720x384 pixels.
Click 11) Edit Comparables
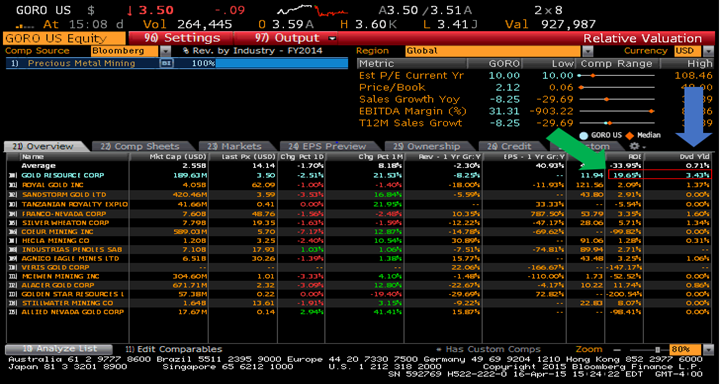click(173, 349)
